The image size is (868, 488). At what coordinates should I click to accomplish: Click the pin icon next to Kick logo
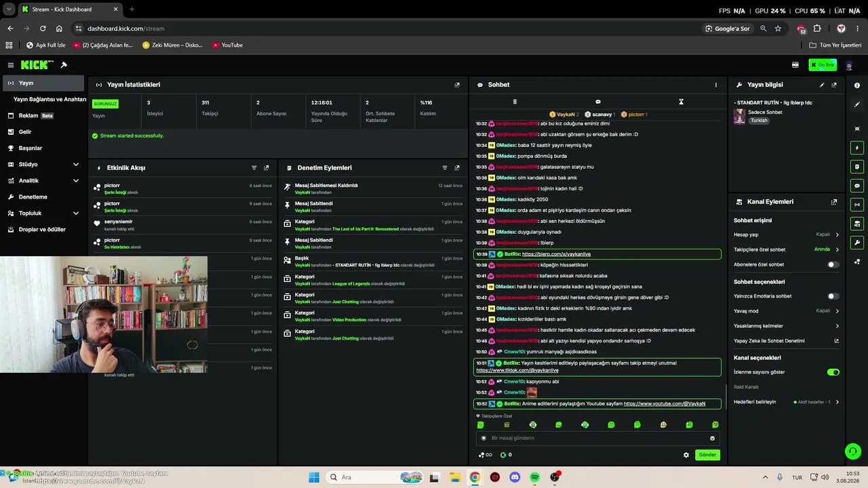coord(64,65)
